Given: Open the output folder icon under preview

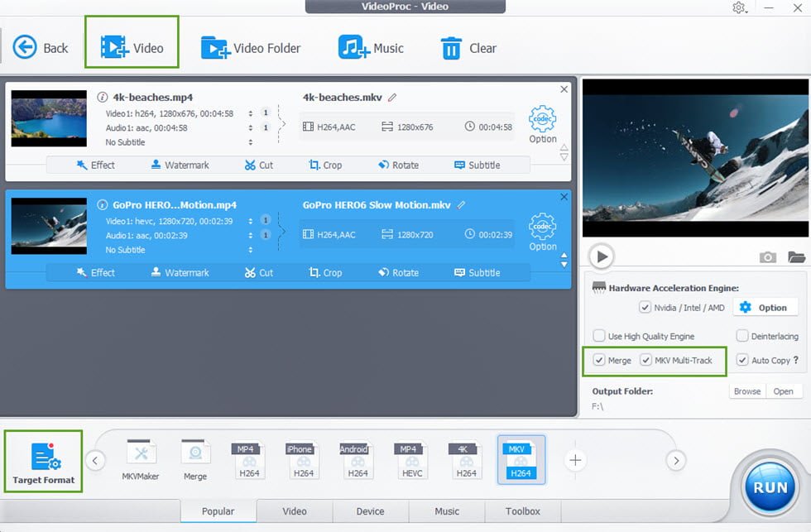Looking at the screenshot, I should click(x=796, y=257).
